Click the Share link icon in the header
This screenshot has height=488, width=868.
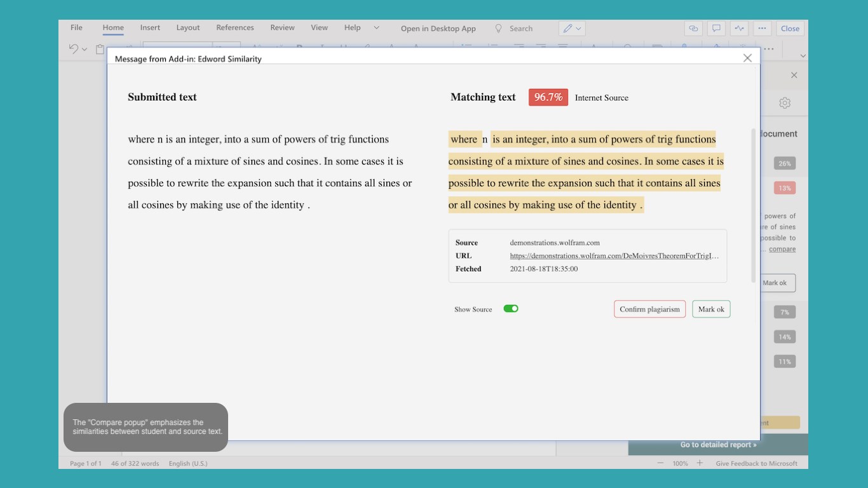click(693, 29)
